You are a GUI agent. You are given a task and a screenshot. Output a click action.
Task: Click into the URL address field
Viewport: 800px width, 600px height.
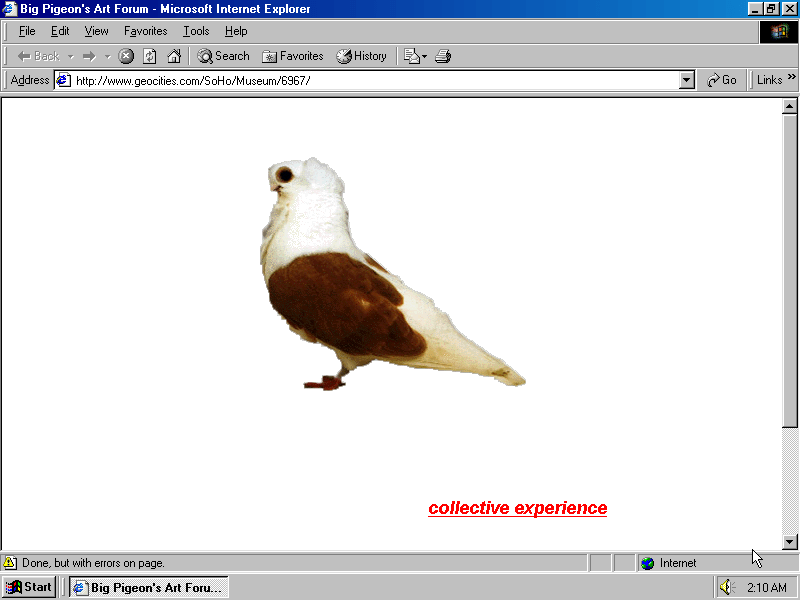click(x=370, y=80)
